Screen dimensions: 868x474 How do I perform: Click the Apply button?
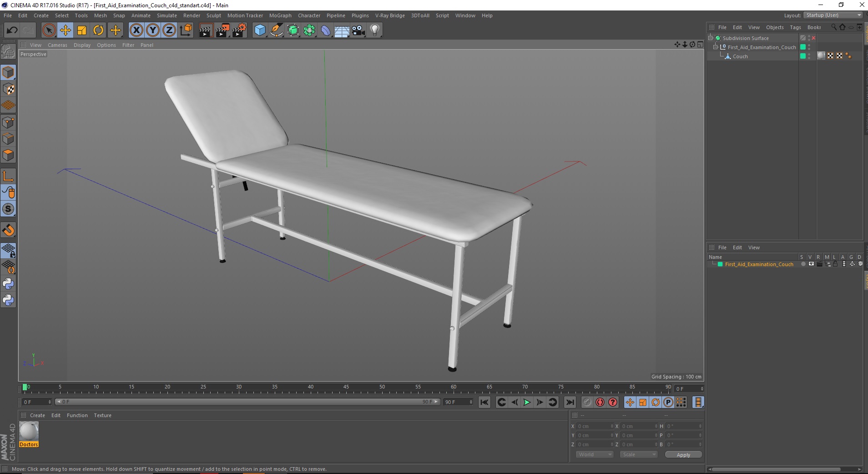pyautogui.click(x=683, y=455)
